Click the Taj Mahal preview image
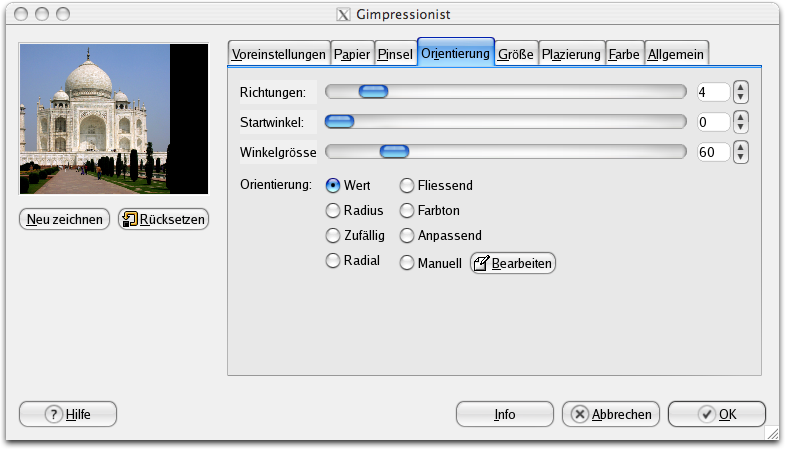This screenshot has width=785, height=449. tap(114, 119)
